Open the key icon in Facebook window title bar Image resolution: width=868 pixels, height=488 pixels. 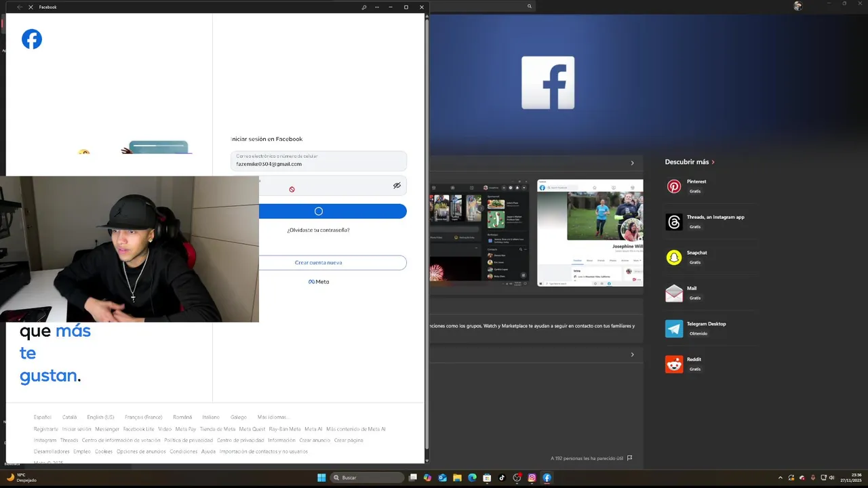coord(364,7)
